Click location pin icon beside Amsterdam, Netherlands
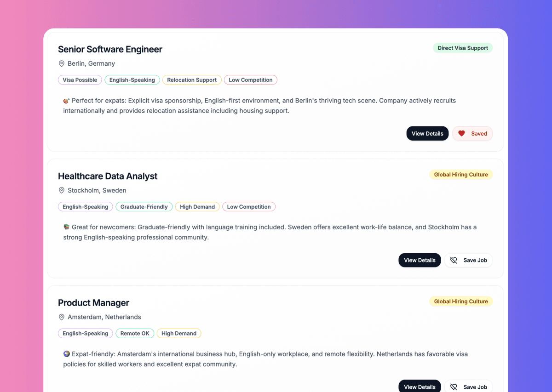The image size is (552, 392). [62, 317]
